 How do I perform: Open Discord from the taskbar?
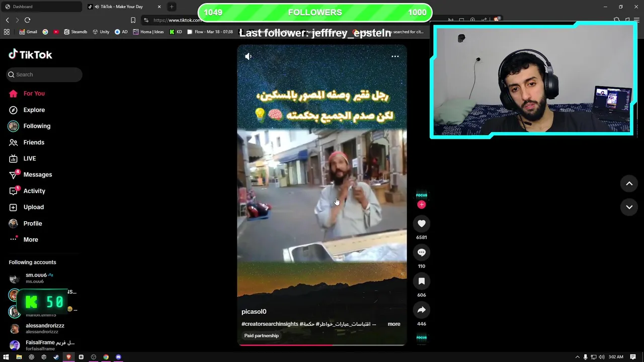[118, 357]
